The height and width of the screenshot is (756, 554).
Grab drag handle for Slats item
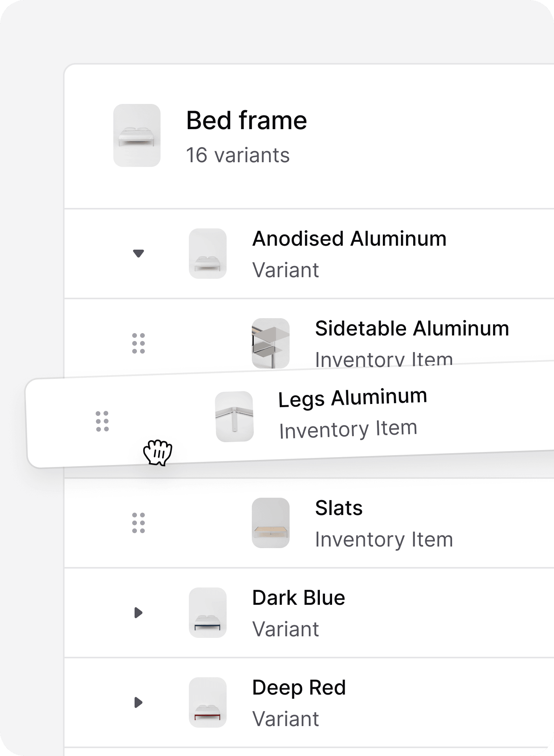pos(138,523)
